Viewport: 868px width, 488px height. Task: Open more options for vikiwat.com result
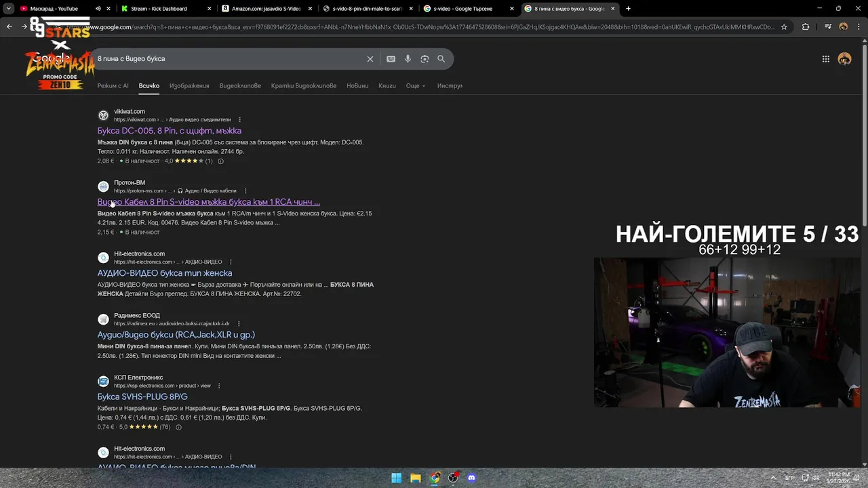pos(239,120)
